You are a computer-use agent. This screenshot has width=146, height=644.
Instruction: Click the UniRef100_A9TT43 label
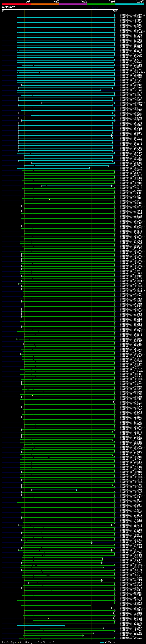[131, 165]
